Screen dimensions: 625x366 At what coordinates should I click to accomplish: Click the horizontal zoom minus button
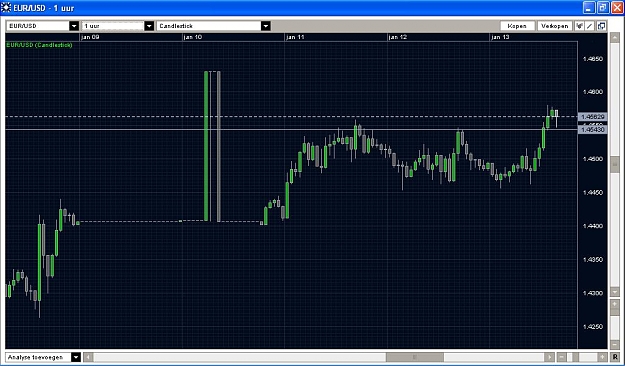coord(562,357)
